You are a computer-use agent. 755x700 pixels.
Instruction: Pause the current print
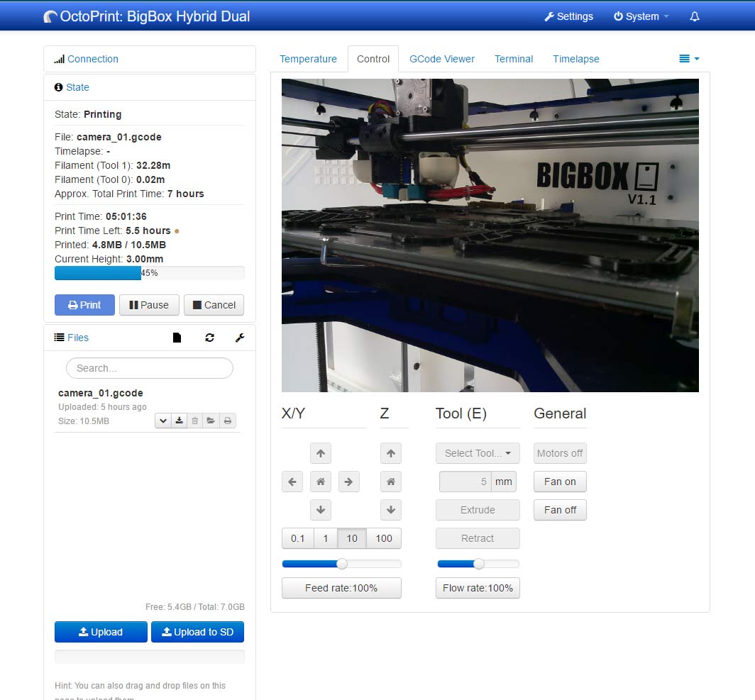pyautogui.click(x=149, y=305)
